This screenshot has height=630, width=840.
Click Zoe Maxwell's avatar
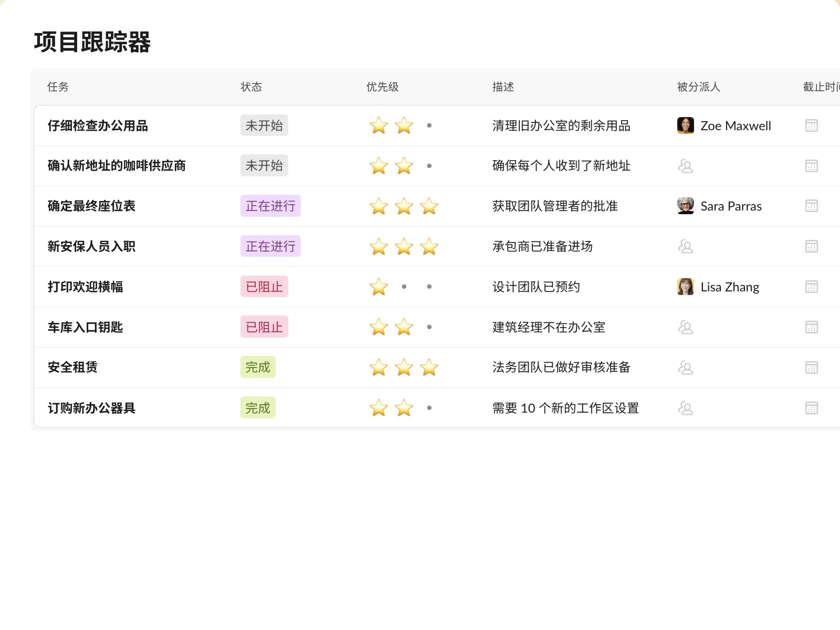coord(685,125)
